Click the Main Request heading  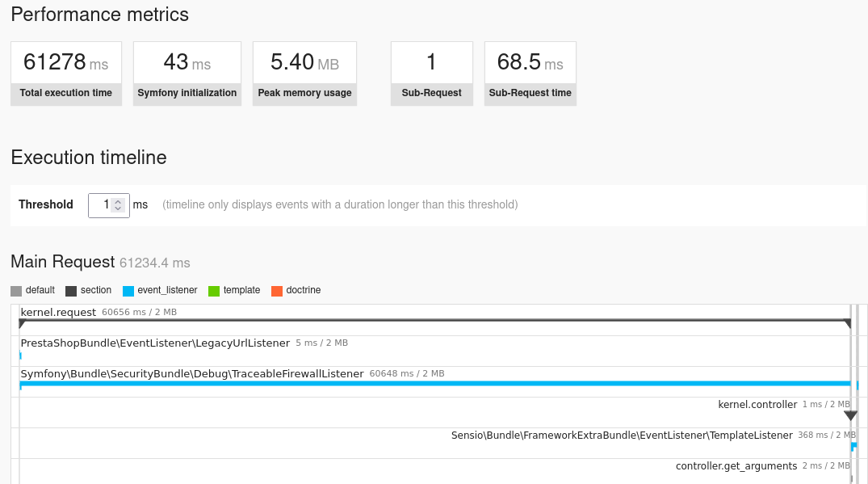62,261
